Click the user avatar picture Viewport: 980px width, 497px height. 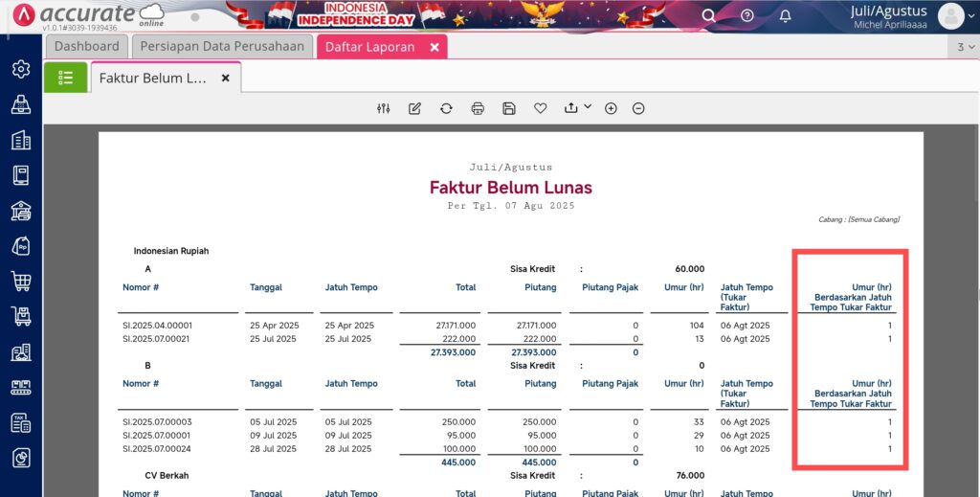click(950, 17)
